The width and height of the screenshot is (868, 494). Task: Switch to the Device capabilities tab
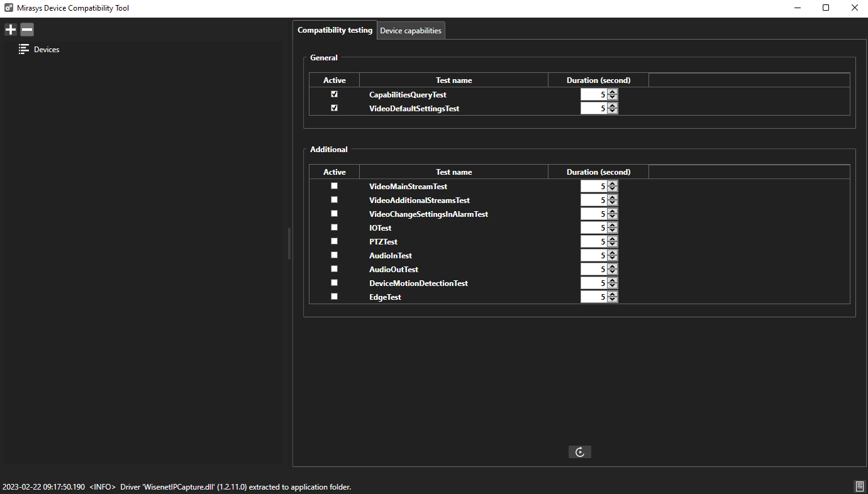point(411,31)
